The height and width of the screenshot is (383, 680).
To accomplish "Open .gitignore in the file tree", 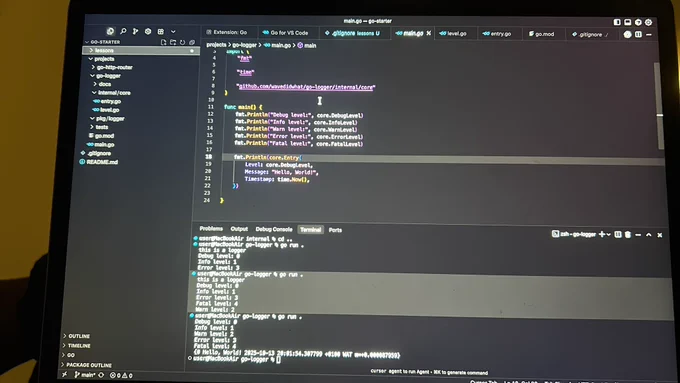I will [x=99, y=153].
